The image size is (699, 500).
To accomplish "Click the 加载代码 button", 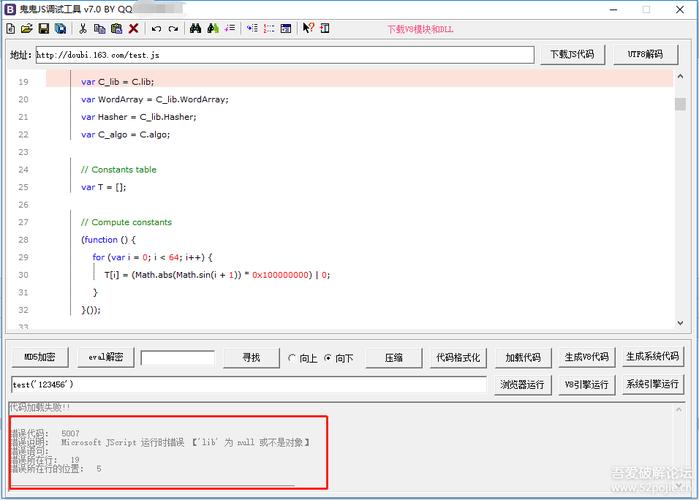I will (x=523, y=357).
